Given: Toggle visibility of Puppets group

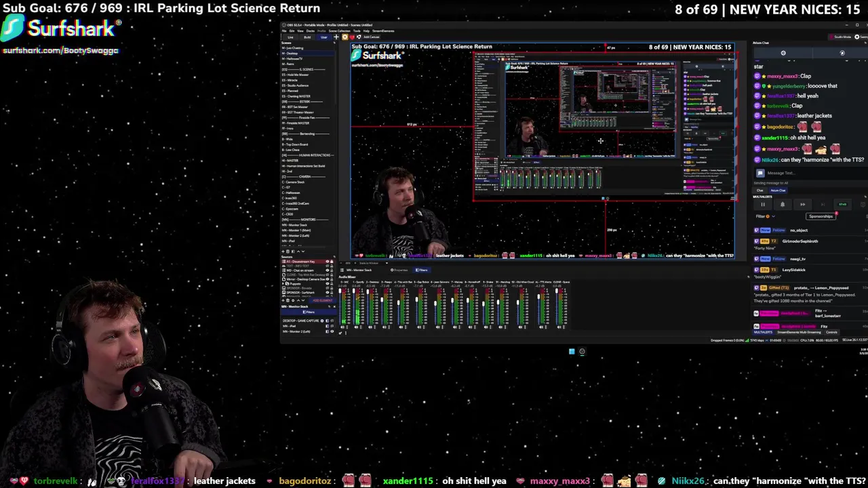Looking at the screenshot, I should (328, 283).
